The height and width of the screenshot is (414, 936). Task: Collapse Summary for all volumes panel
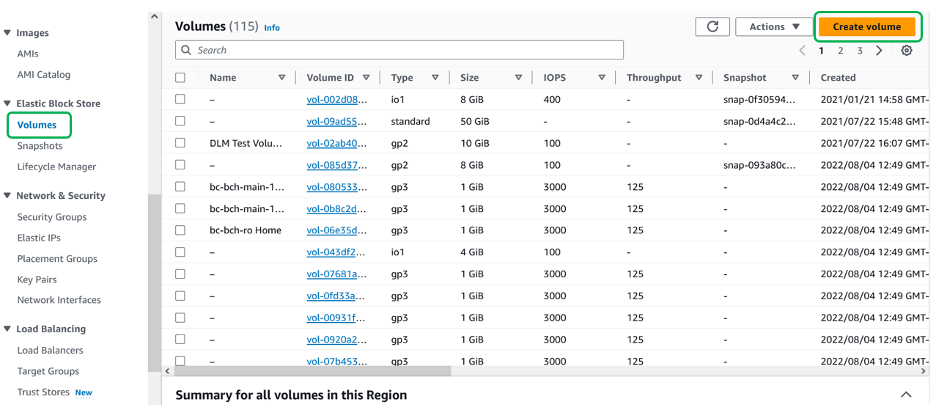tap(906, 395)
